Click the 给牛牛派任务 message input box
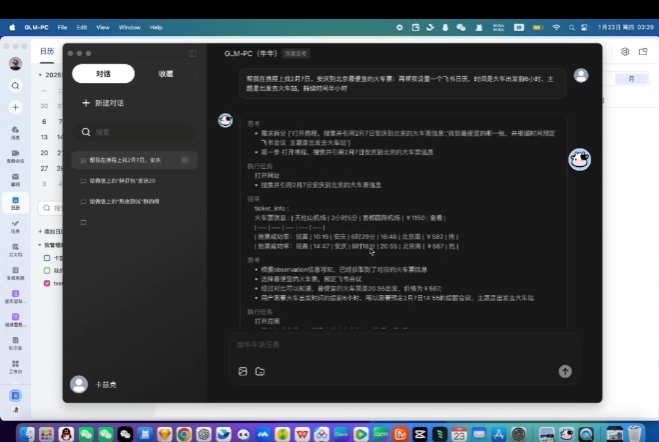Image resolution: width=659 pixels, height=442 pixels. click(403, 345)
